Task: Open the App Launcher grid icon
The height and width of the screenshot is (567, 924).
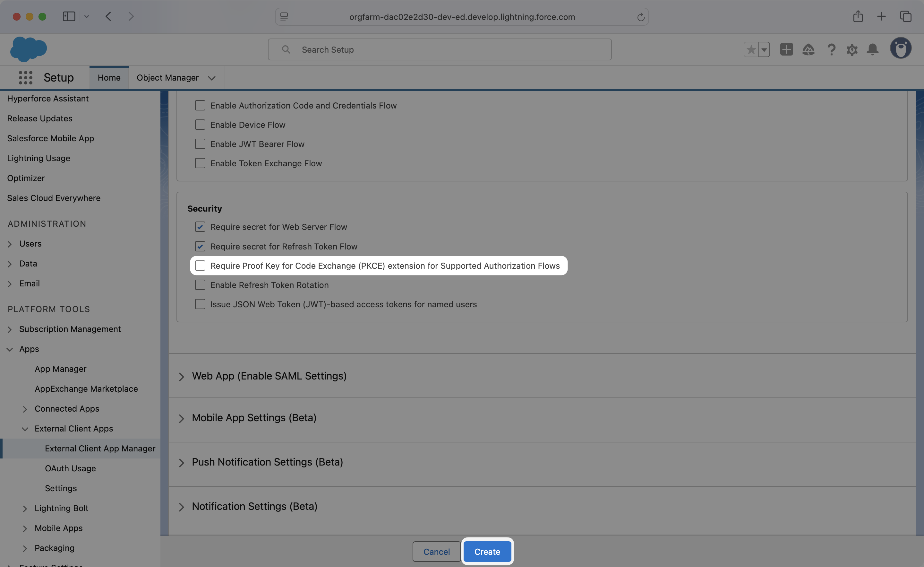Action: pyautogui.click(x=25, y=78)
